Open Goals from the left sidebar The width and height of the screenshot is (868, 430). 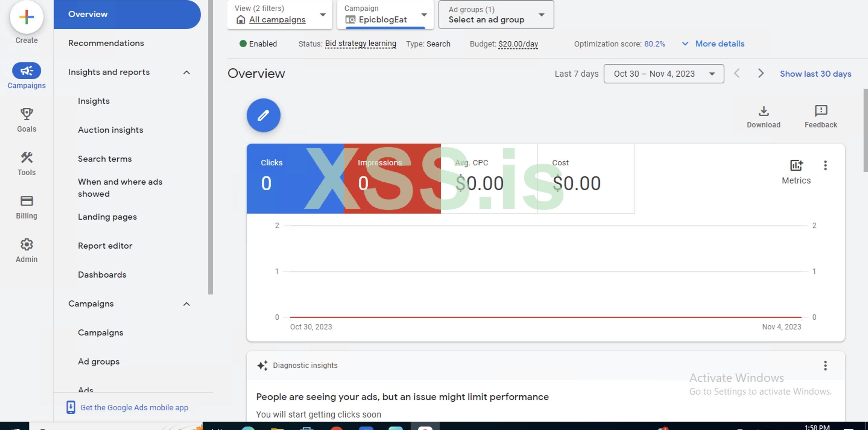point(26,120)
